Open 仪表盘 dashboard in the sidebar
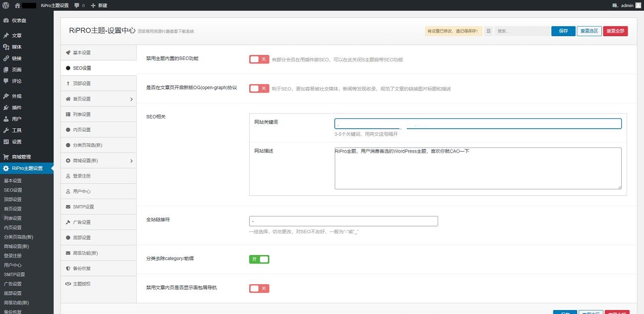The width and height of the screenshot is (644, 314). 27,21
